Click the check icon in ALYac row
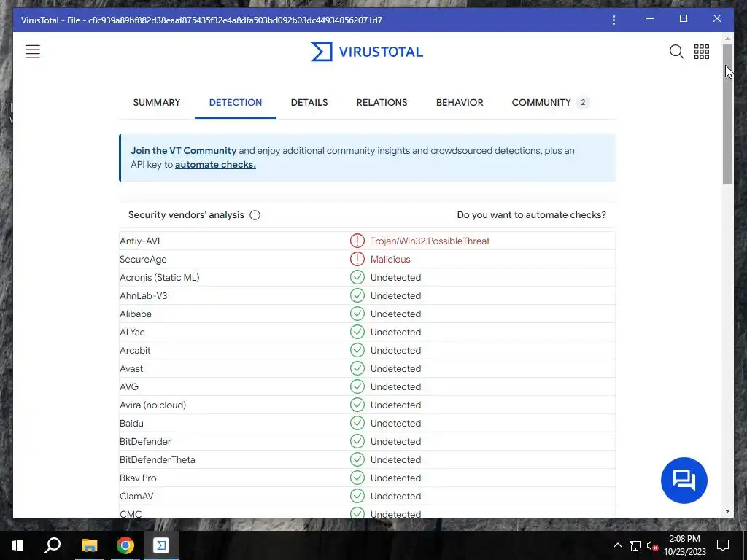The height and width of the screenshot is (560, 747). 357,332
